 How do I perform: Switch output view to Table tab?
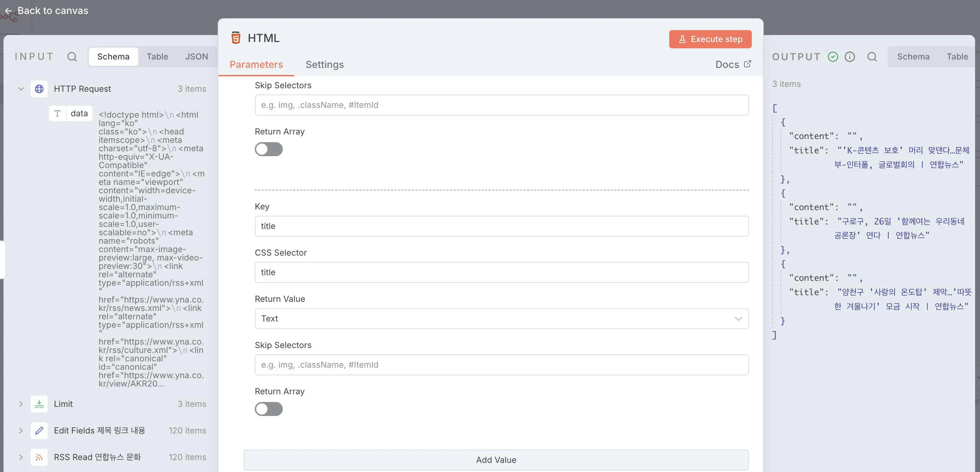click(x=957, y=57)
